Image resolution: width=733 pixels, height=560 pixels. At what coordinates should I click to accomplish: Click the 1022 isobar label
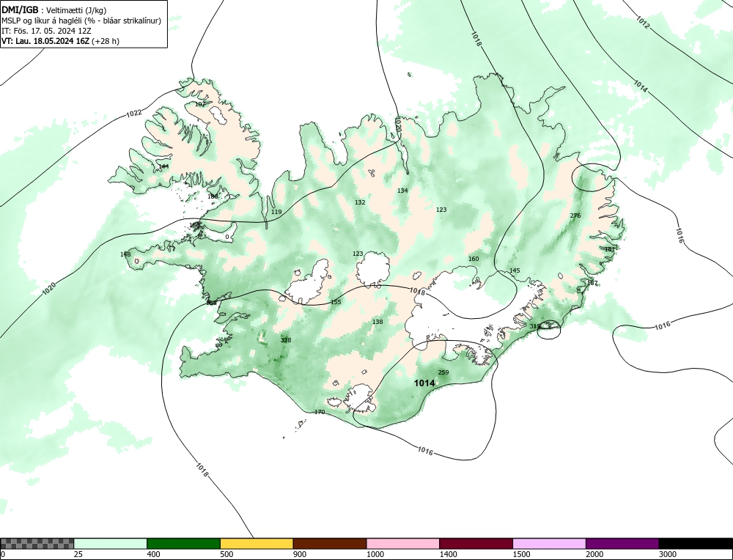point(133,113)
